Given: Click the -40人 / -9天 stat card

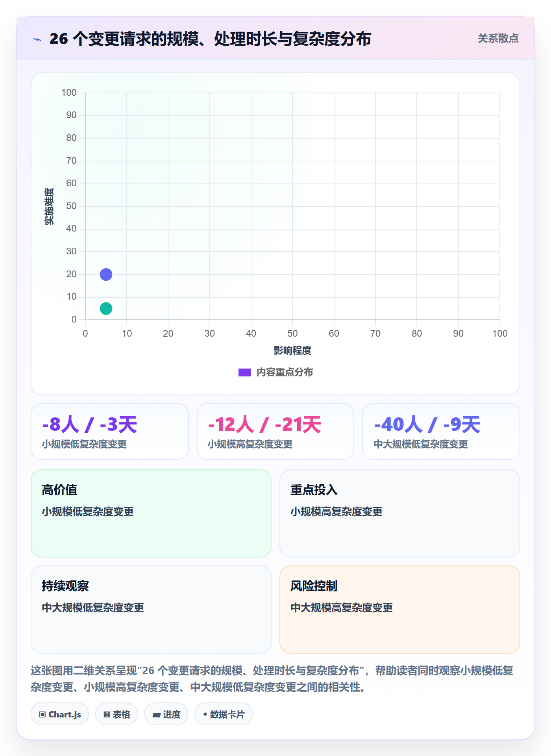Looking at the screenshot, I should pos(441,432).
